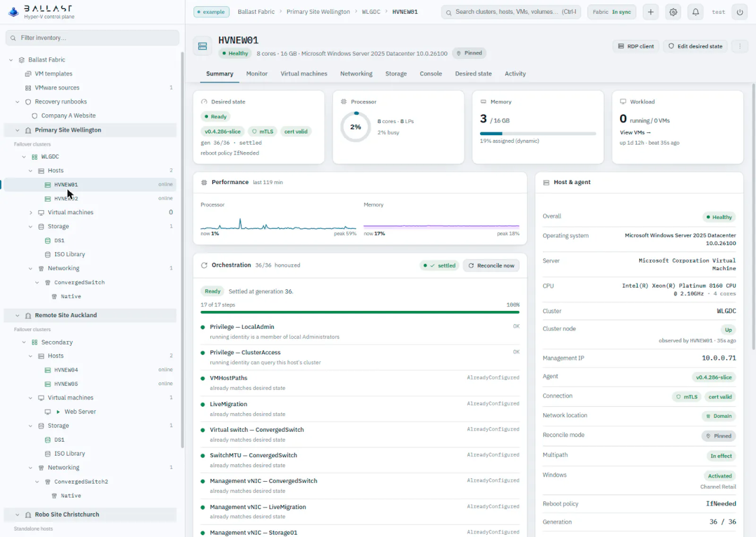
Task: Collapse the Storage node under WLGDC
Action: pos(31,227)
